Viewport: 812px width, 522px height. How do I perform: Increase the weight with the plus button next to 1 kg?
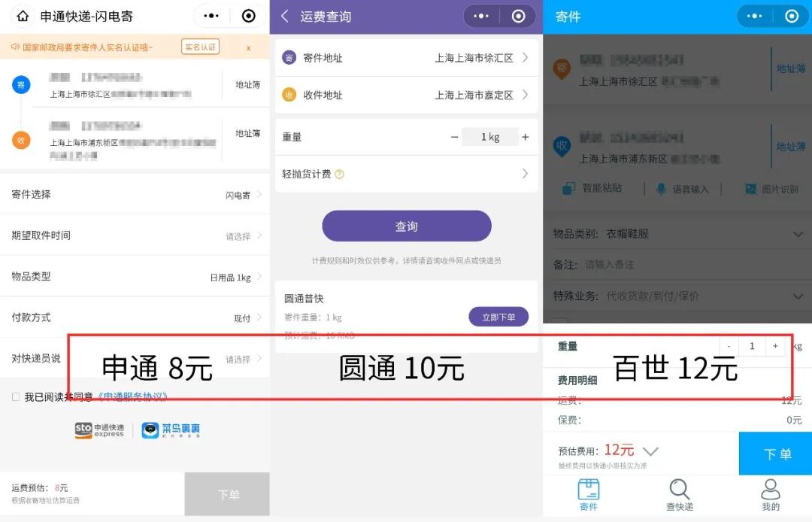click(x=525, y=137)
